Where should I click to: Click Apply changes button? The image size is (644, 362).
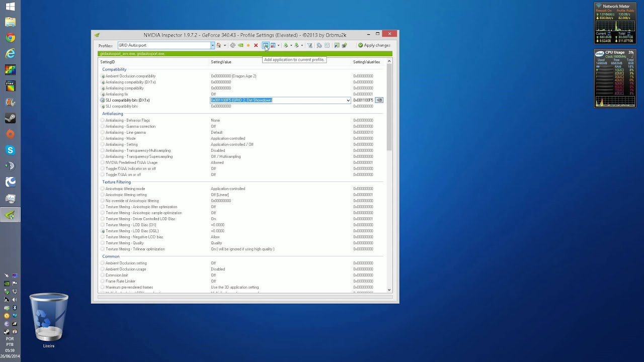(374, 45)
